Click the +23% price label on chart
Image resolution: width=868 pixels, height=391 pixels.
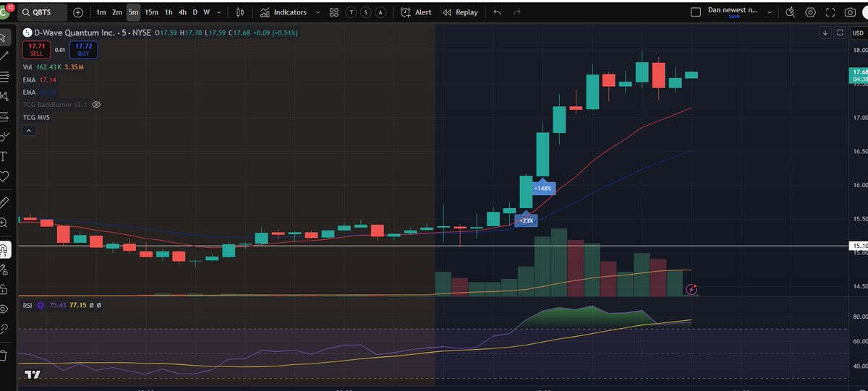coord(526,220)
